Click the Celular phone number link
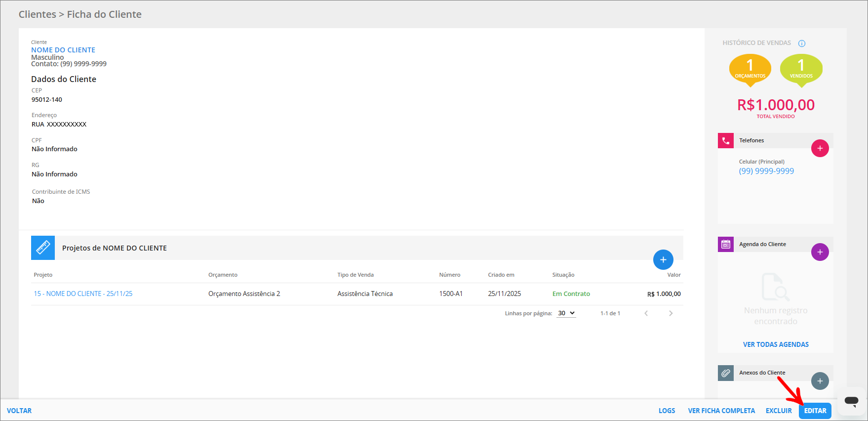This screenshot has width=868, height=421. pos(766,171)
